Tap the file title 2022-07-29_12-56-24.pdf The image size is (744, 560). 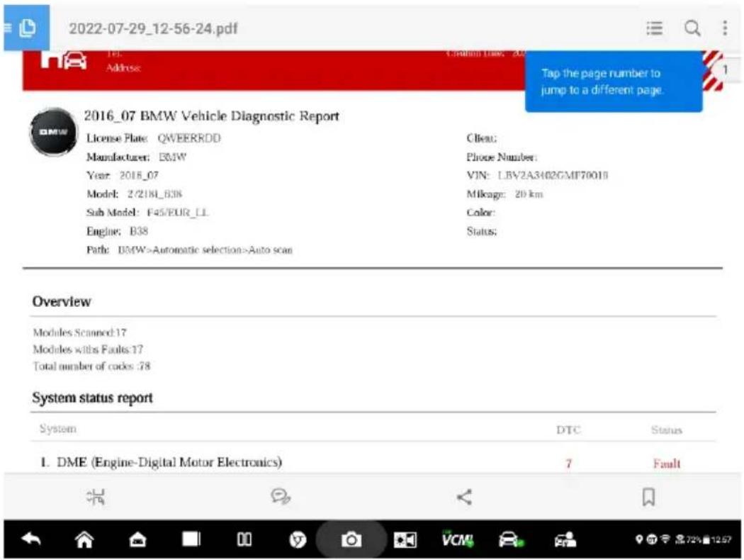(153, 28)
